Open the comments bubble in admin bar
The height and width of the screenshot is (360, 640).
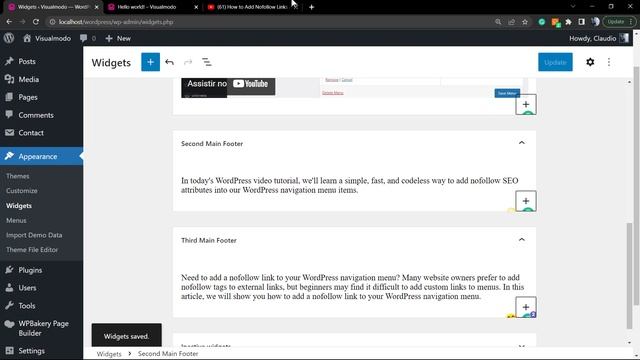point(88,38)
